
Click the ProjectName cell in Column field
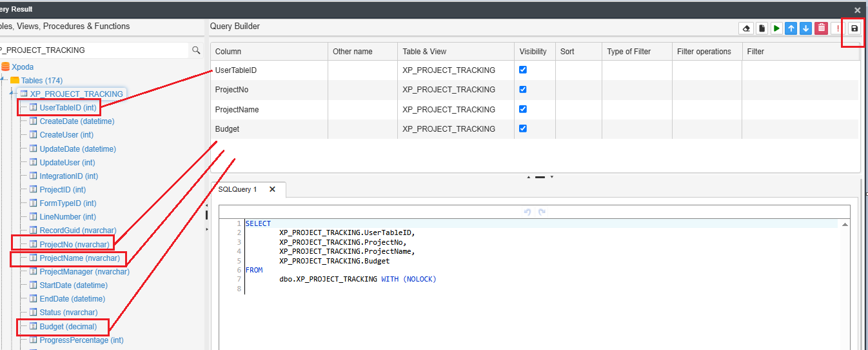pyautogui.click(x=269, y=109)
